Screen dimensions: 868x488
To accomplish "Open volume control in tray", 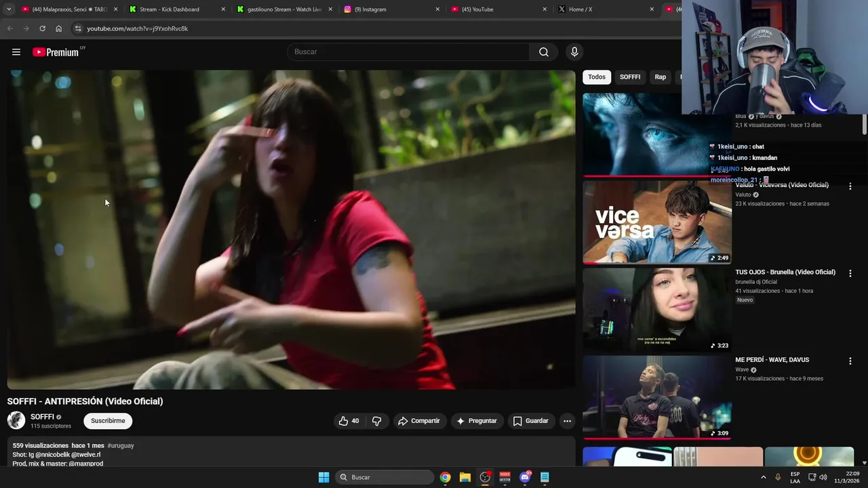I will (823, 477).
